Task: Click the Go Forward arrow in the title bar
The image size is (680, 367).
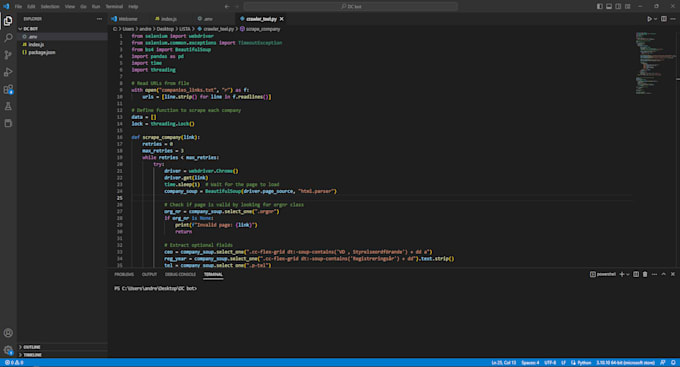Action: click(237, 7)
